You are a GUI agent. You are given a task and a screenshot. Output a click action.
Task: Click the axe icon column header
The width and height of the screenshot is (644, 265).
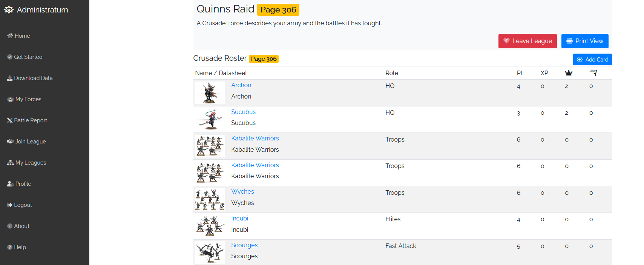point(593,73)
